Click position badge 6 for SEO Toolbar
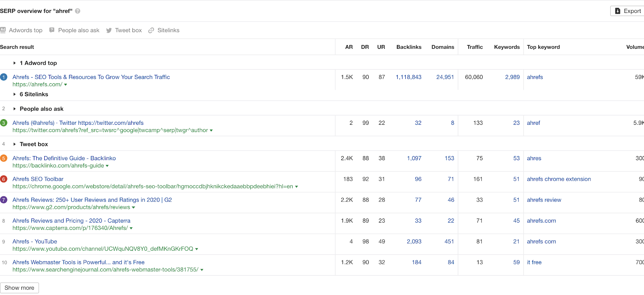The width and height of the screenshot is (644, 295). [4, 179]
